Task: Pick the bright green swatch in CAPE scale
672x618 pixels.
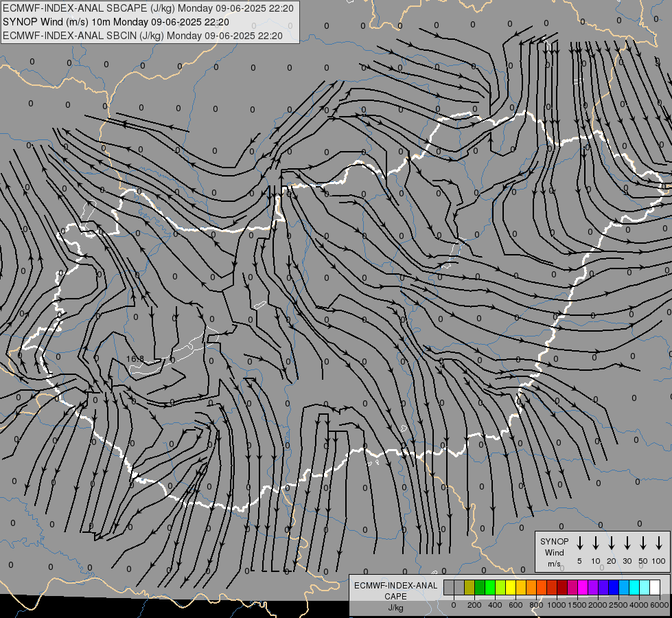Action: tap(490, 587)
